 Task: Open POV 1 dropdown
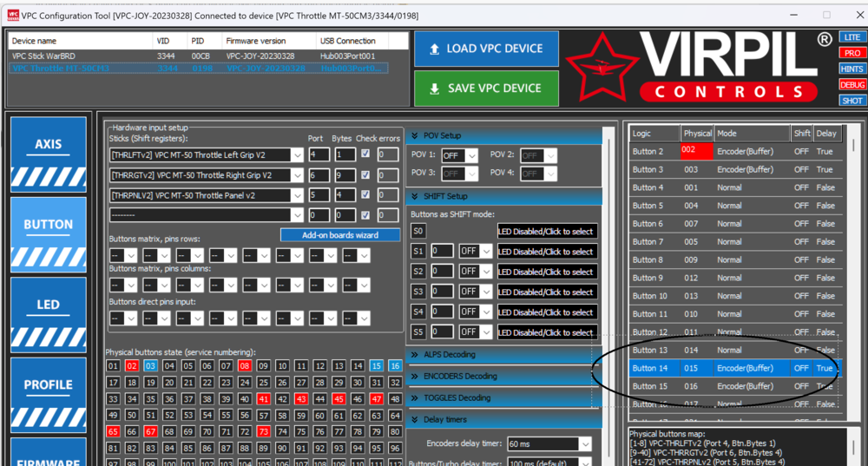pos(471,156)
